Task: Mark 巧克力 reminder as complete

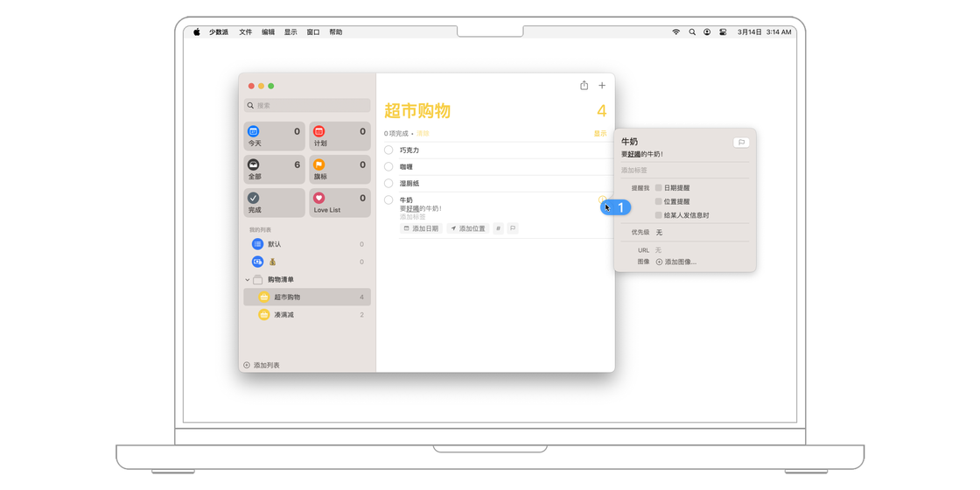Action: coord(388,150)
